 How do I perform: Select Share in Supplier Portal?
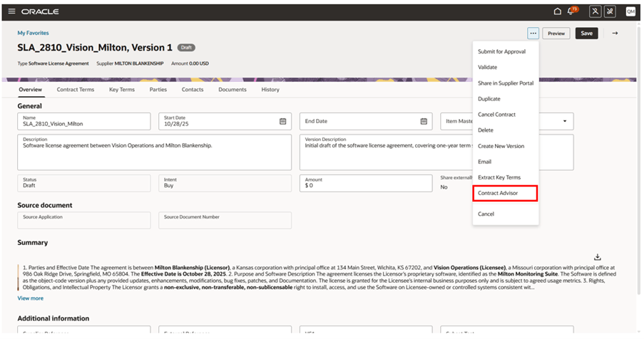click(506, 83)
